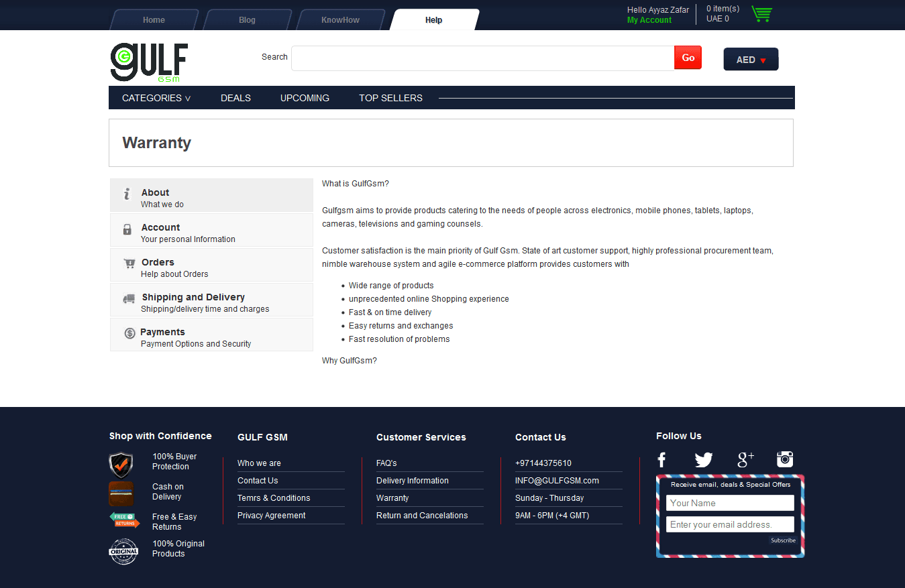This screenshot has width=905, height=588.
Task: Select the Account sidebar title
Action: tap(160, 227)
